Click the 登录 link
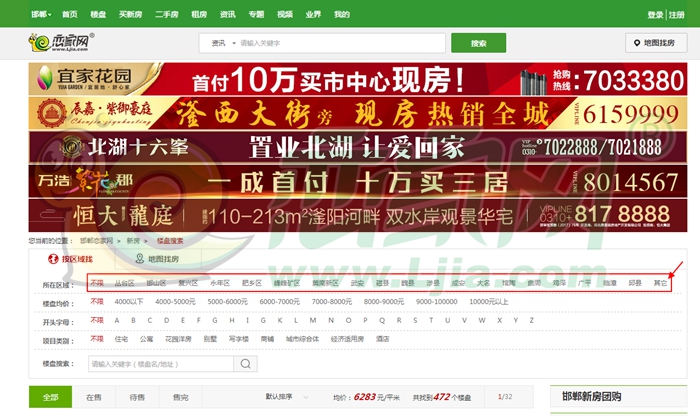The height and width of the screenshot is (416, 700). 655,15
